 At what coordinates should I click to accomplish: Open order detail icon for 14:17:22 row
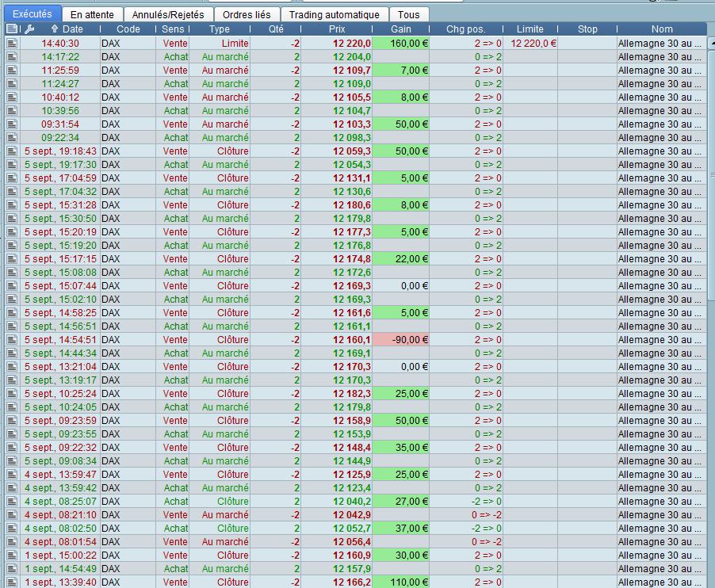[x=13, y=57]
